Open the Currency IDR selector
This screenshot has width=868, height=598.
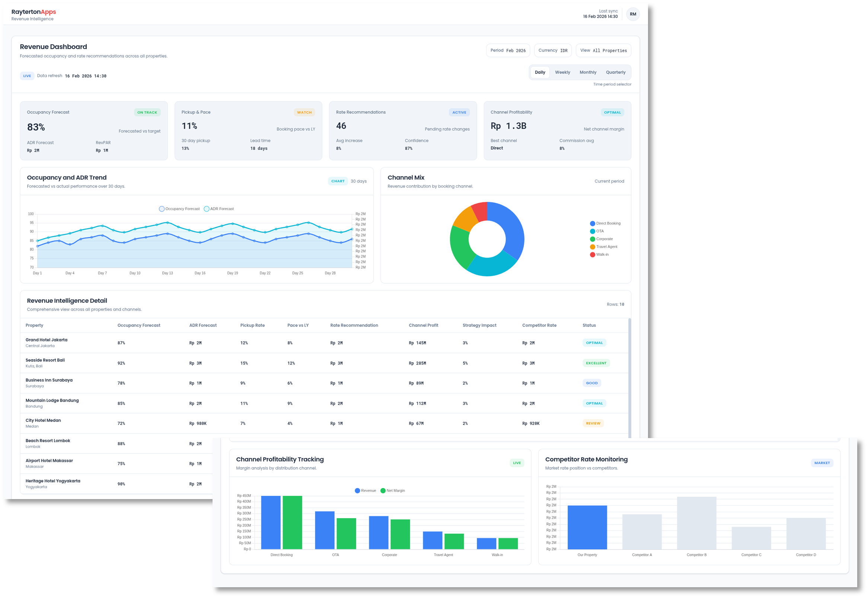pos(553,50)
